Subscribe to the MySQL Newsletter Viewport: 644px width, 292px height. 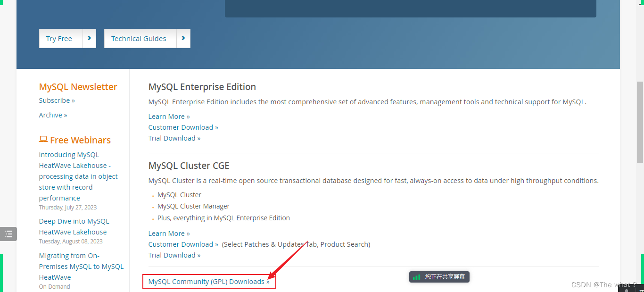[x=57, y=100]
